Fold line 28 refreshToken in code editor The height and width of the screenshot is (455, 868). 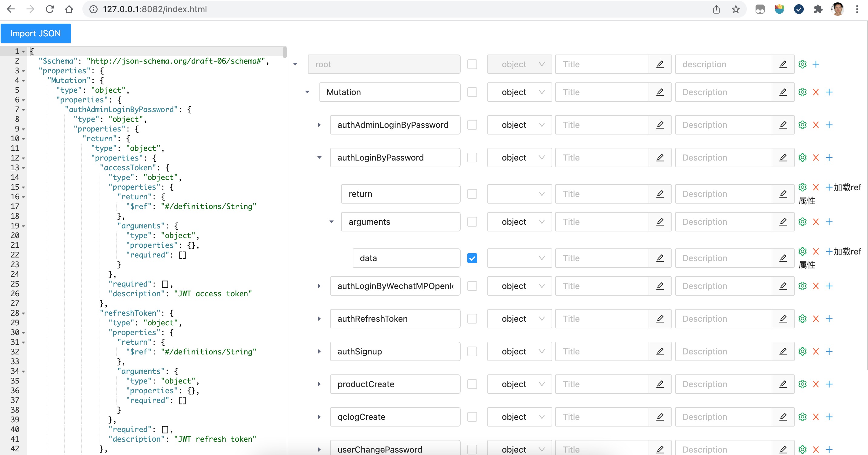coord(24,313)
